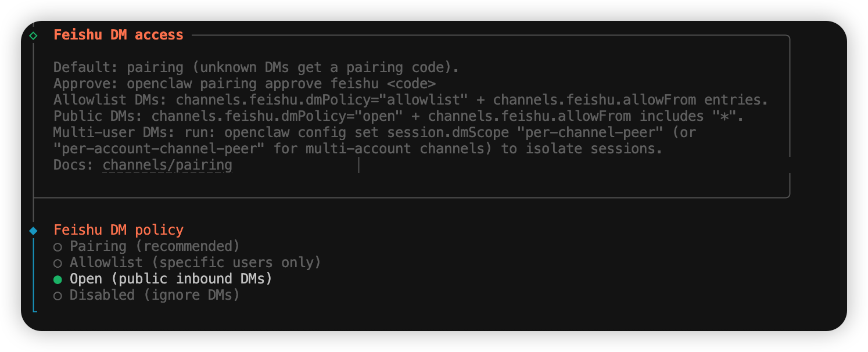Choose the Allowlist radio circle

pos(58,263)
